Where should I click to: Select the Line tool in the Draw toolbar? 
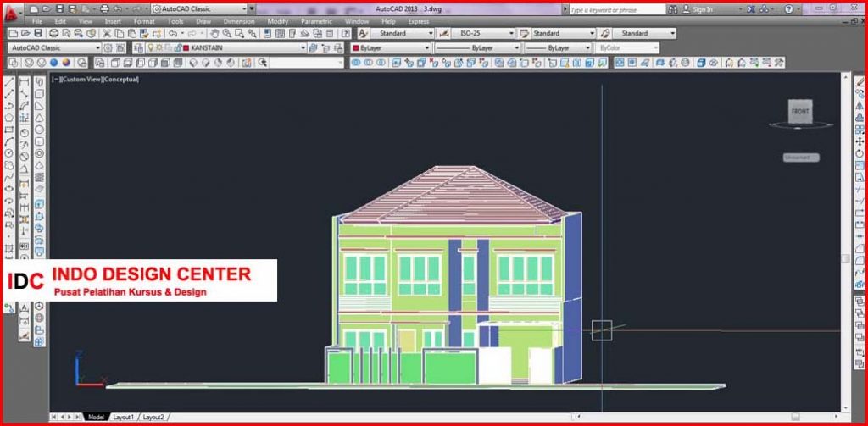point(8,82)
